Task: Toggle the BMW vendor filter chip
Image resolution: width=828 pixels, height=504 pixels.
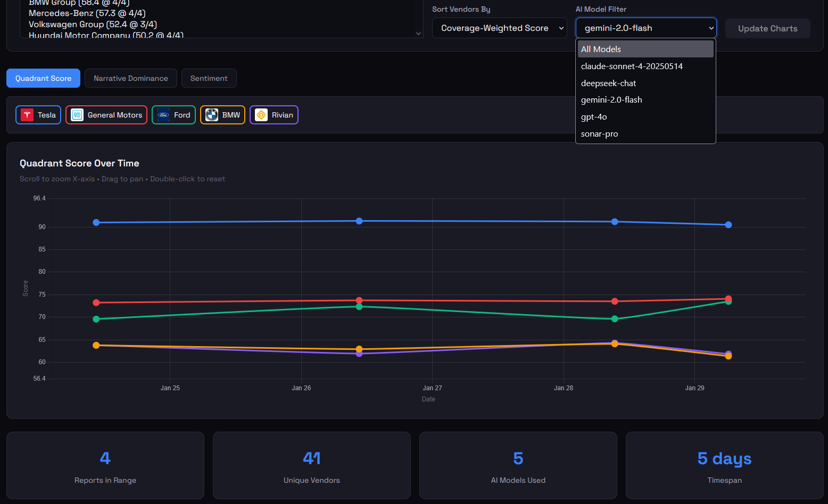Action: point(222,115)
